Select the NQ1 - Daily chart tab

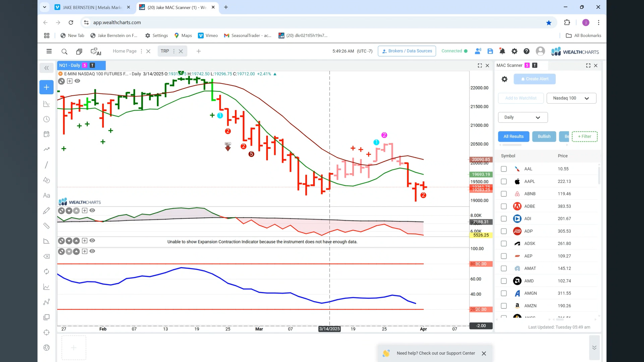[x=81, y=65]
